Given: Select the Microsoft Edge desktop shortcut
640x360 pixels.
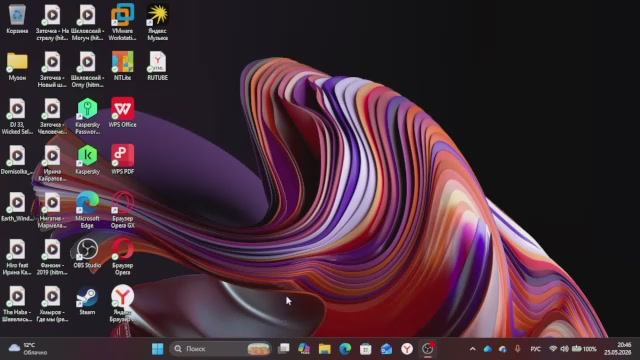Looking at the screenshot, I should click(x=87, y=210).
